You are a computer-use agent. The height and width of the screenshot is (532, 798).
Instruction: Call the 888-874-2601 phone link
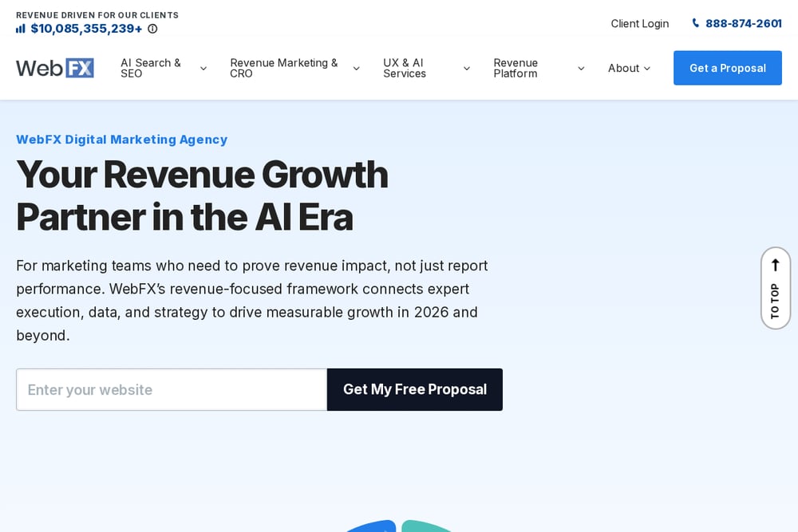tap(743, 23)
